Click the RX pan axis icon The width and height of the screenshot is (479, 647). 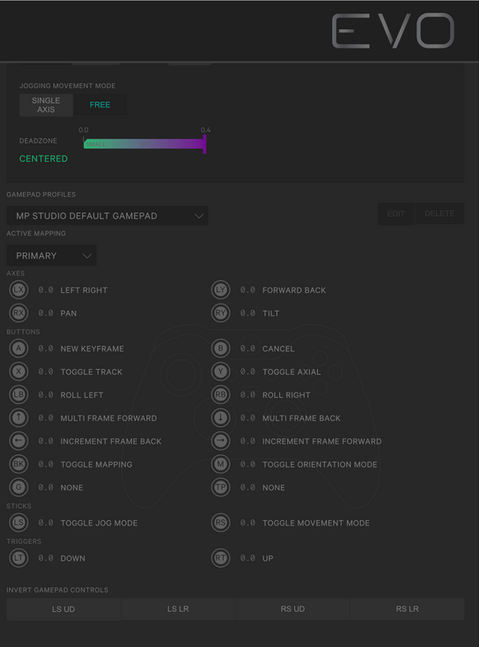19,313
